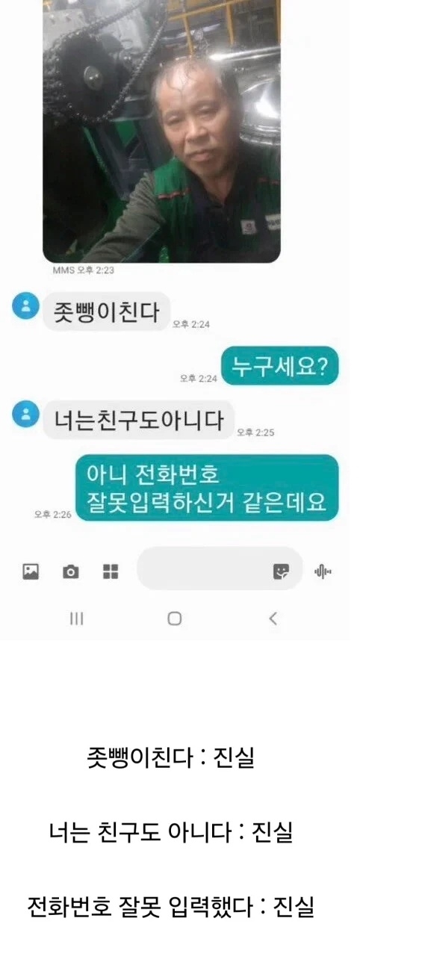Tap the caption 너는 친구도 아니다 : 진실

170,832
